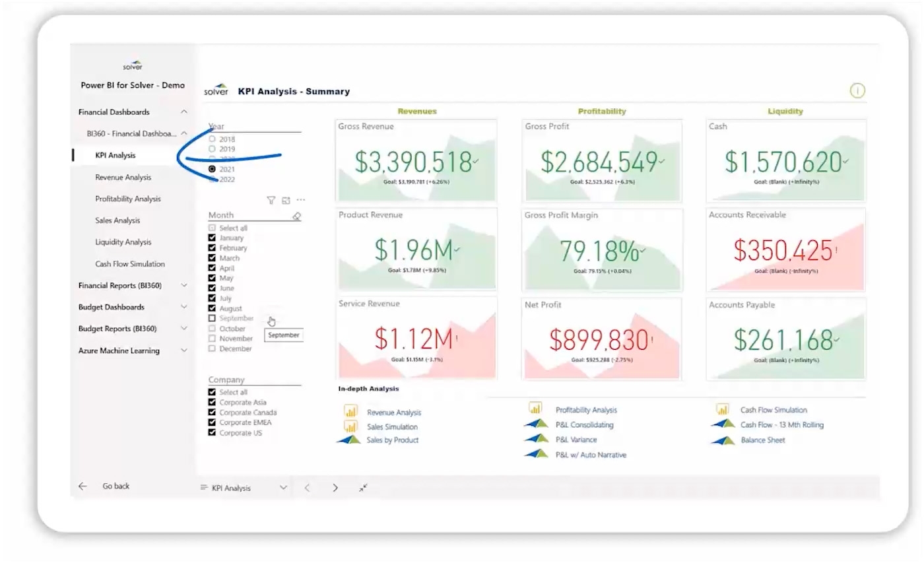The height and width of the screenshot is (565, 924).
Task: Open Revenue Analysis in sidebar
Action: [123, 177]
